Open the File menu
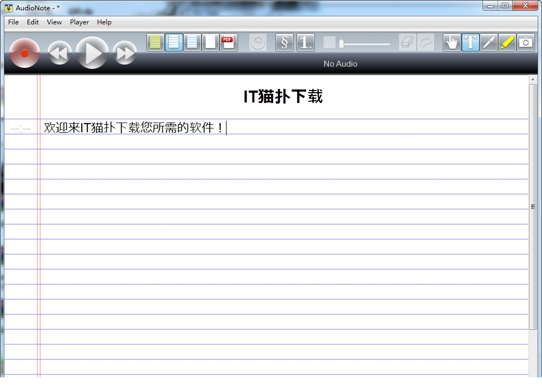542x392 pixels. tap(14, 22)
